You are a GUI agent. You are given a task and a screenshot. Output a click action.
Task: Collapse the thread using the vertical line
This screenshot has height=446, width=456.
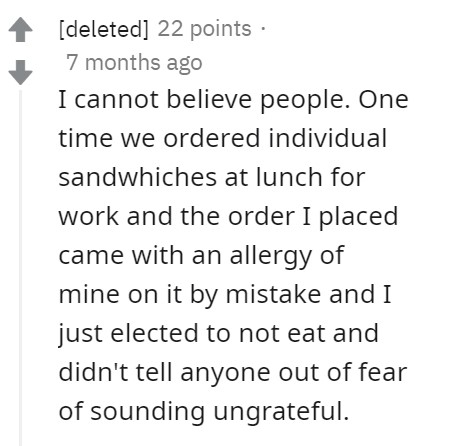tap(20, 268)
